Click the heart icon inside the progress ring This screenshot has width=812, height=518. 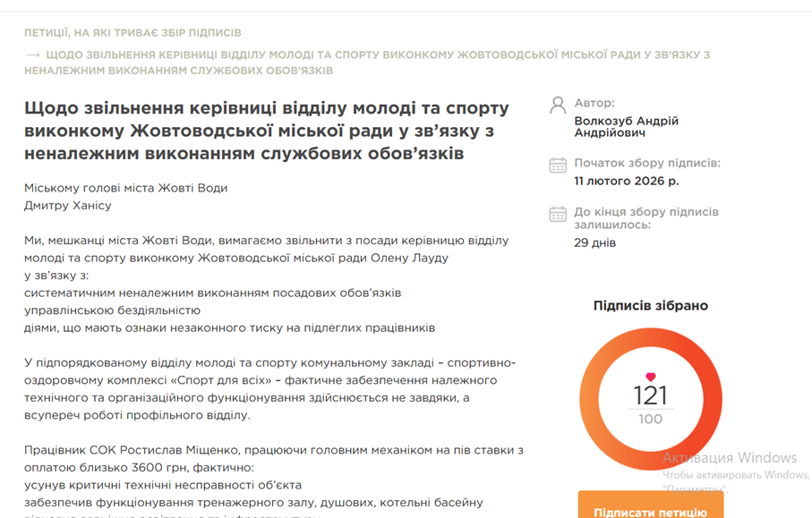(651, 377)
